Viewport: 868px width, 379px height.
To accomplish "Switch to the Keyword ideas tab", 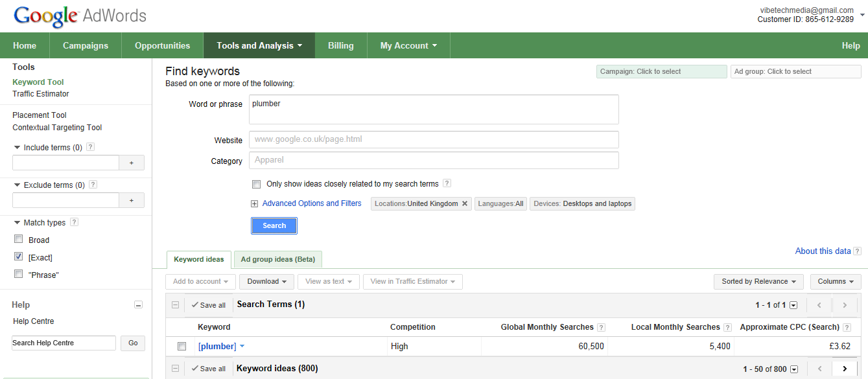I will tap(199, 259).
